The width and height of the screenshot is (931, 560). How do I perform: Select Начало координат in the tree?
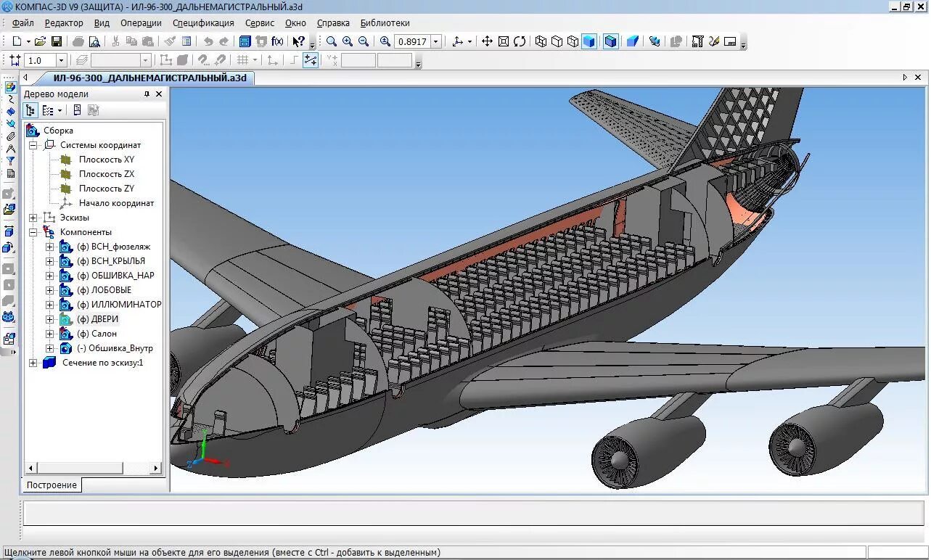coord(117,203)
